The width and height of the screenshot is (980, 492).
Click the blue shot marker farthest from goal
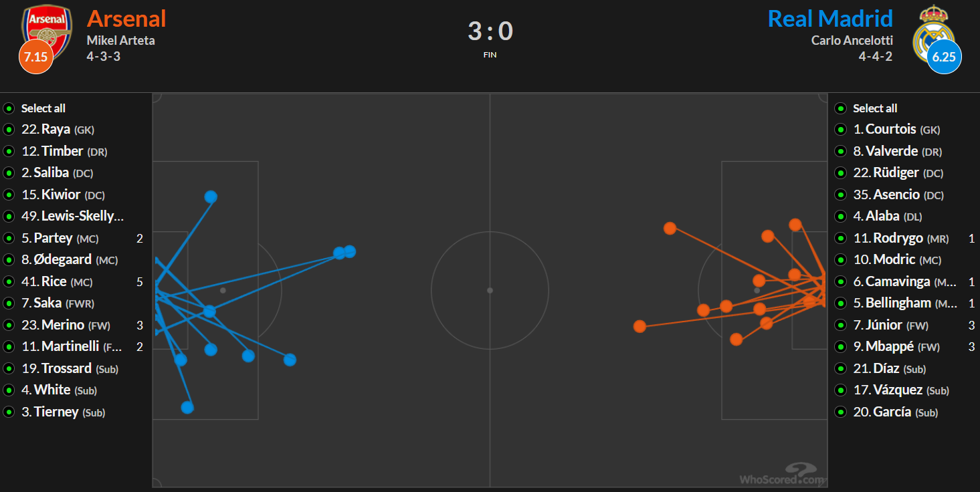(349, 251)
